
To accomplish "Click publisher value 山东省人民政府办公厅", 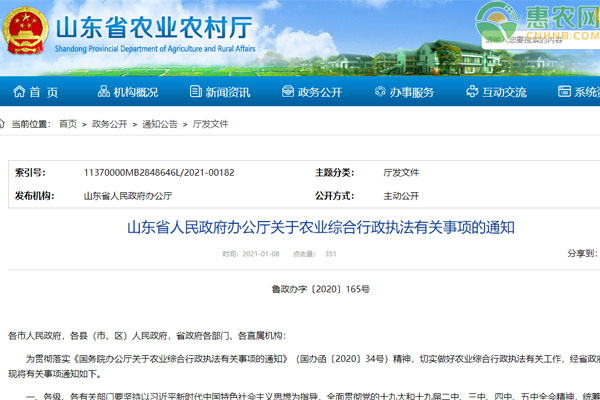I will [128, 196].
